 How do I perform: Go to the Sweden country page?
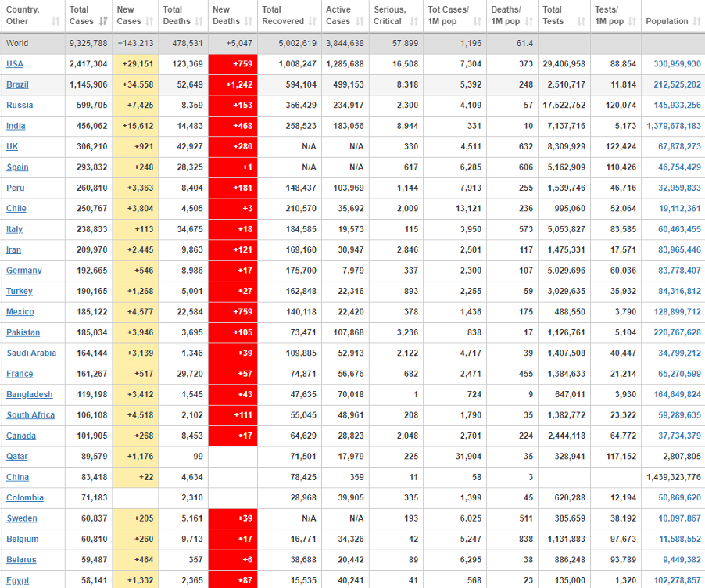(22, 518)
